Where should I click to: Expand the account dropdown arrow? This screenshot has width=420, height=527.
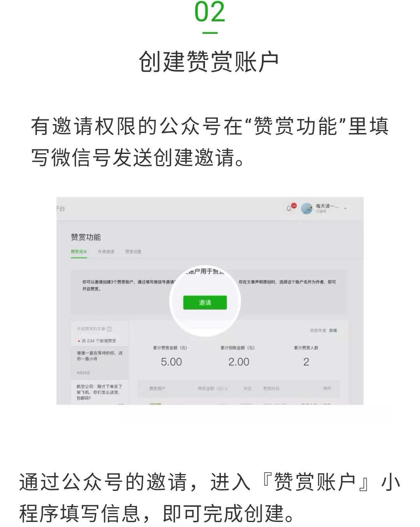[345, 208]
